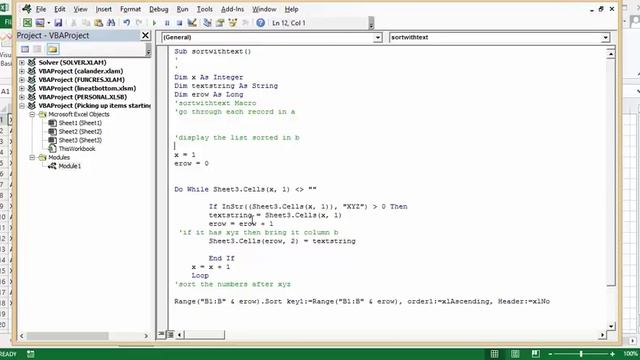The width and height of the screenshot is (640, 360).
Task: Collapse the Microsoft Excel Objects folder
Action: pyautogui.click(x=32, y=114)
